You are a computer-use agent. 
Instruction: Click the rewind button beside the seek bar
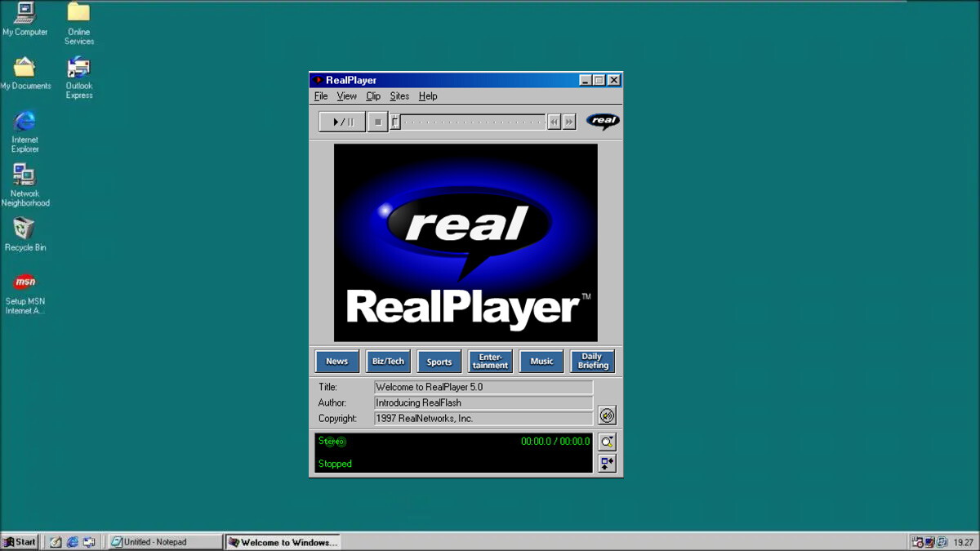coord(554,122)
